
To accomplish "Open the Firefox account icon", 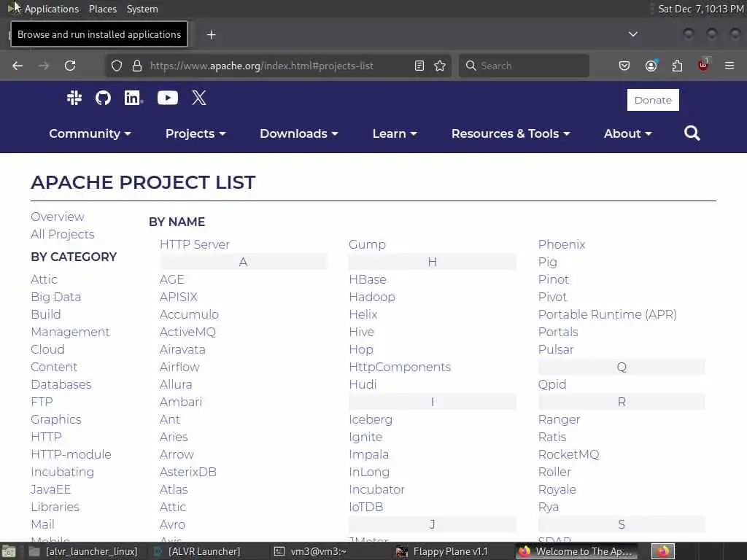I will 651,66.
